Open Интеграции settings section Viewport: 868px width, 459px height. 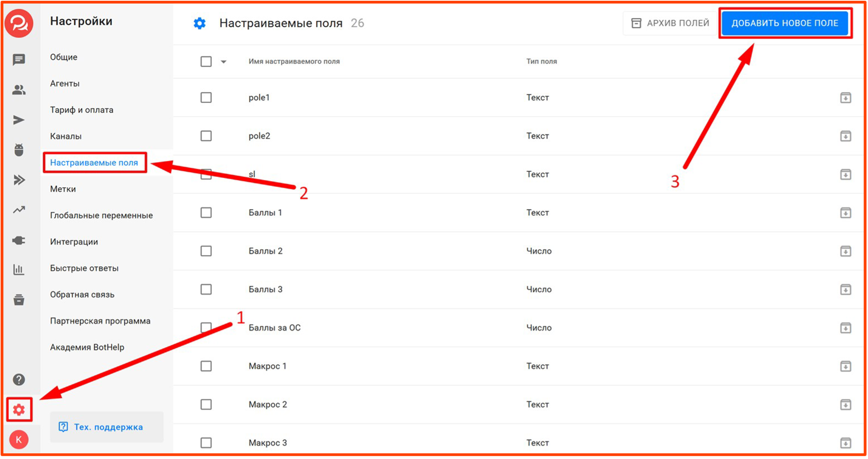(x=74, y=242)
